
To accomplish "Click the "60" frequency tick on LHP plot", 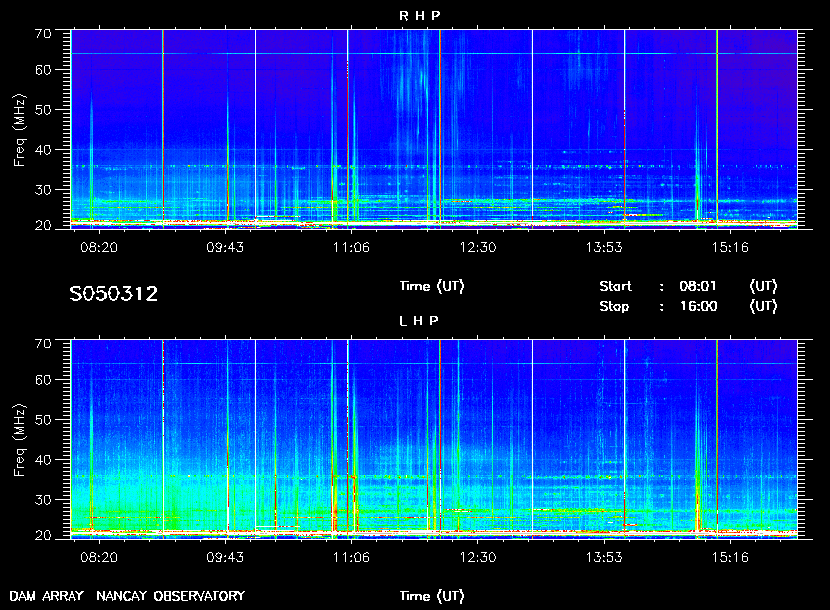I will point(43,380).
